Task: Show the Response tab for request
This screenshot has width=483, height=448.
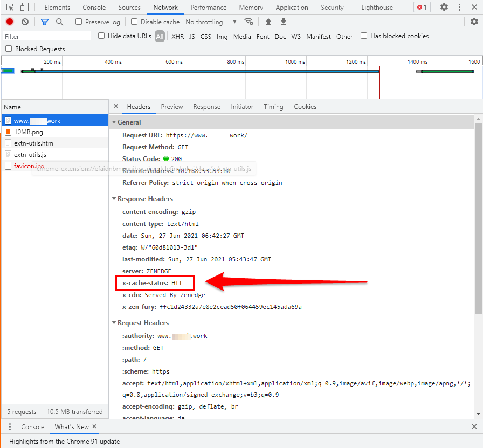Action: point(206,107)
